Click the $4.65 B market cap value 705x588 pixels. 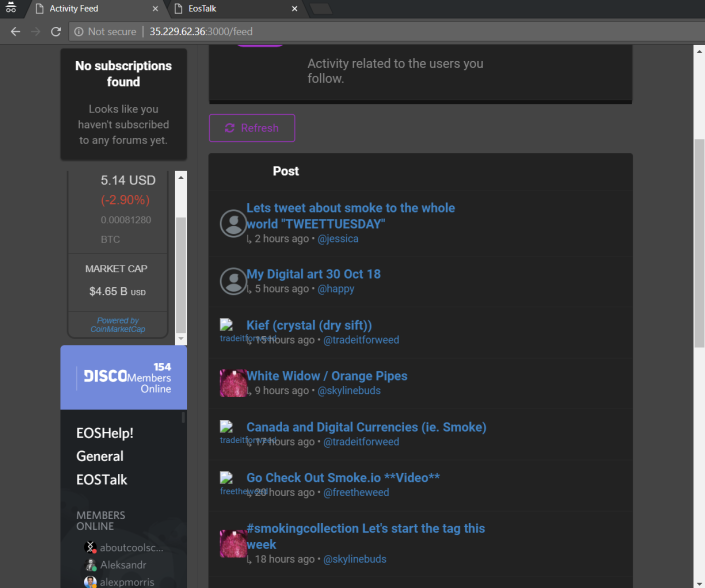(117, 291)
